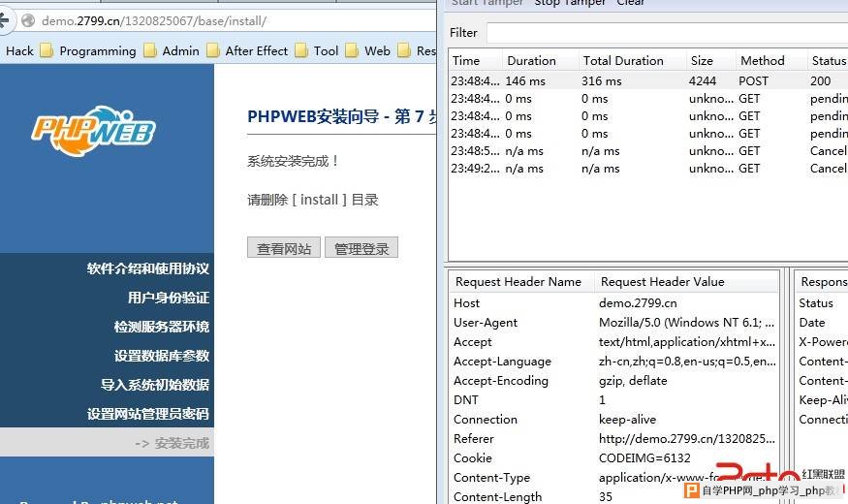Click Stop Tamper in Tamper Data

[x=570, y=3]
